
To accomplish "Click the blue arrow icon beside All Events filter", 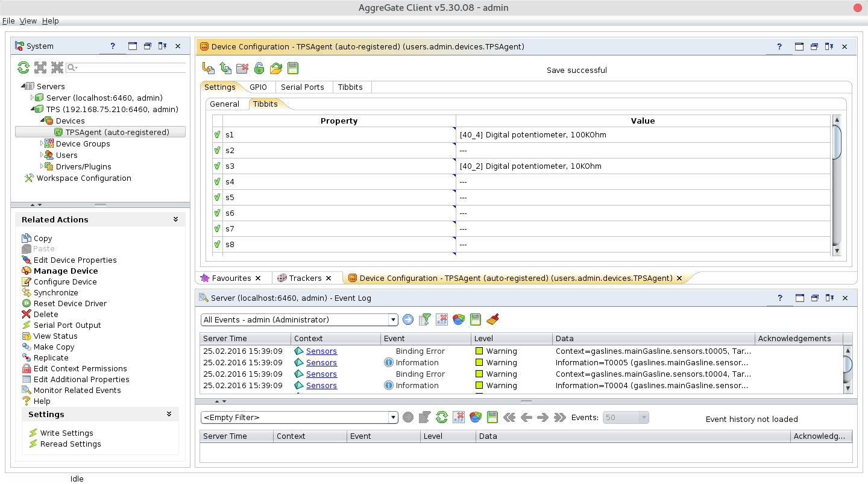I will point(408,319).
